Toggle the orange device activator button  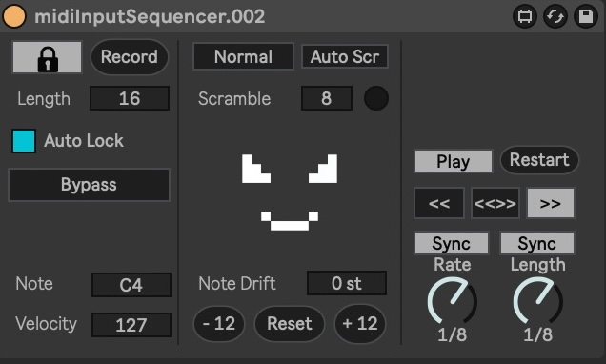14,16
